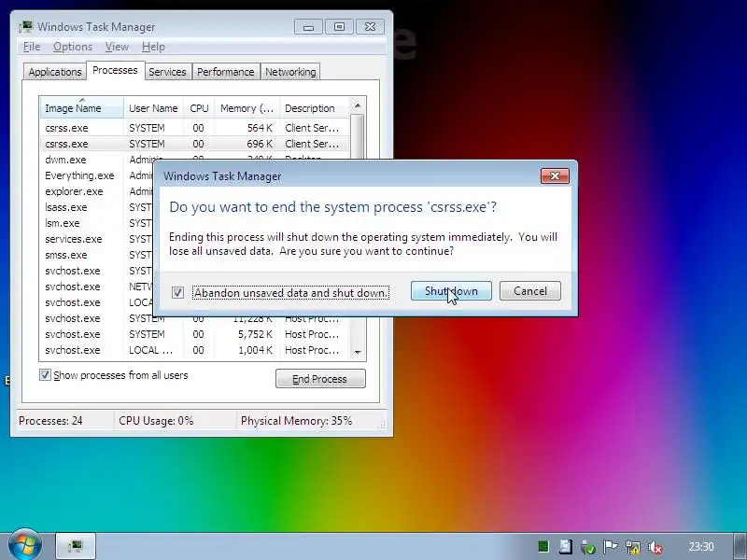Open the Everything search tray icon
The image size is (747, 560).
pos(565,547)
